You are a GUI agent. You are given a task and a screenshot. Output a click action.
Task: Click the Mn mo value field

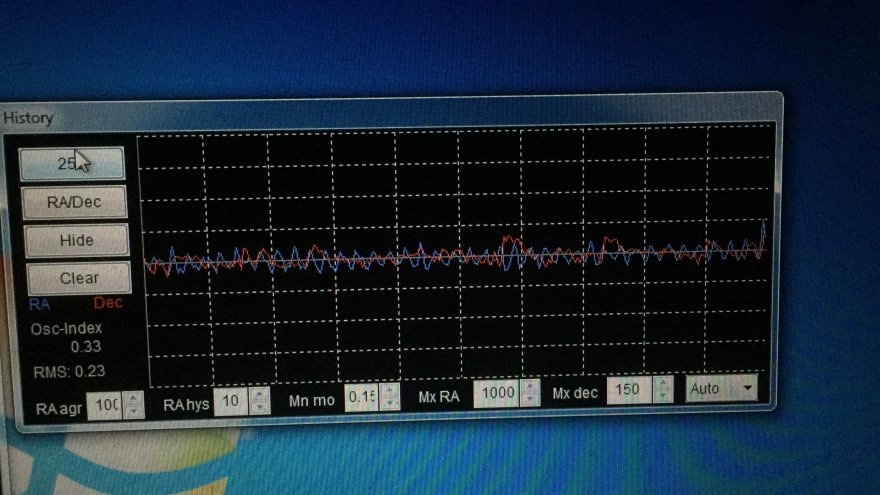[360, 398]
